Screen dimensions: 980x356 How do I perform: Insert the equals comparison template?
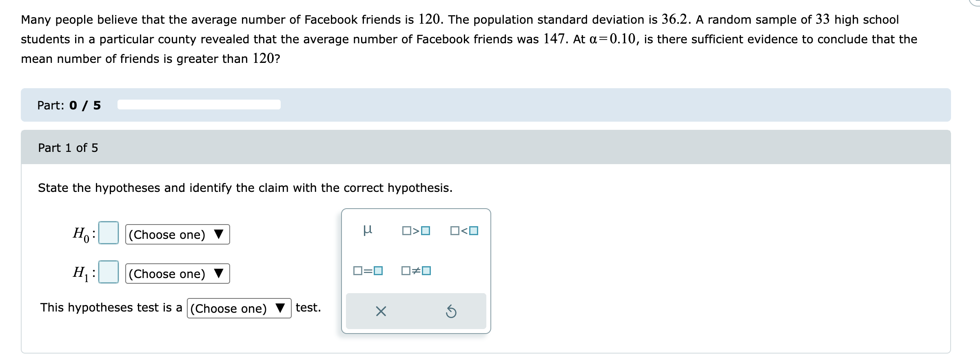[367, 270]
